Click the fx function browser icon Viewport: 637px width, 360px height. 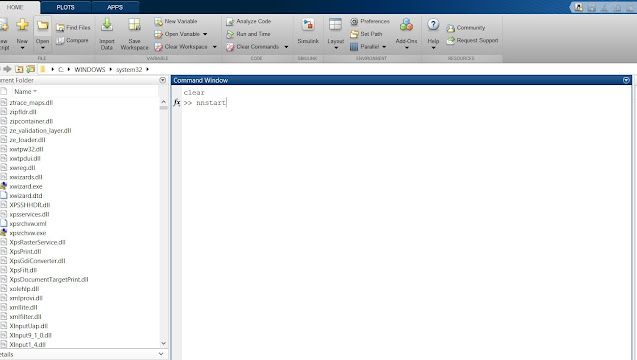coord(176,102)
